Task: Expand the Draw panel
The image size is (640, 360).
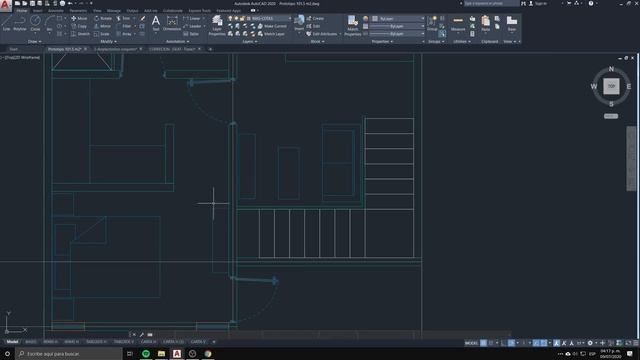Action: click(x=34, y=41)
